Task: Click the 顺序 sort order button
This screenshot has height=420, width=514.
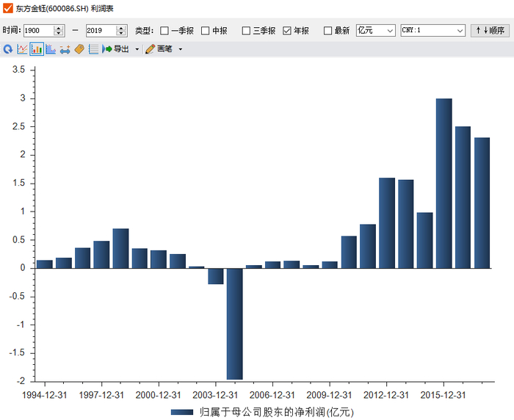Action: click(490, 31)
